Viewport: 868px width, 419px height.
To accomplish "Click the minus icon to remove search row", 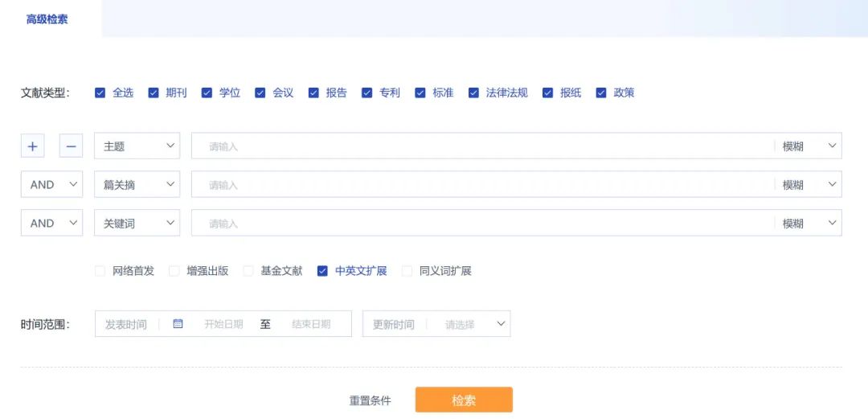I will point(71,146).
